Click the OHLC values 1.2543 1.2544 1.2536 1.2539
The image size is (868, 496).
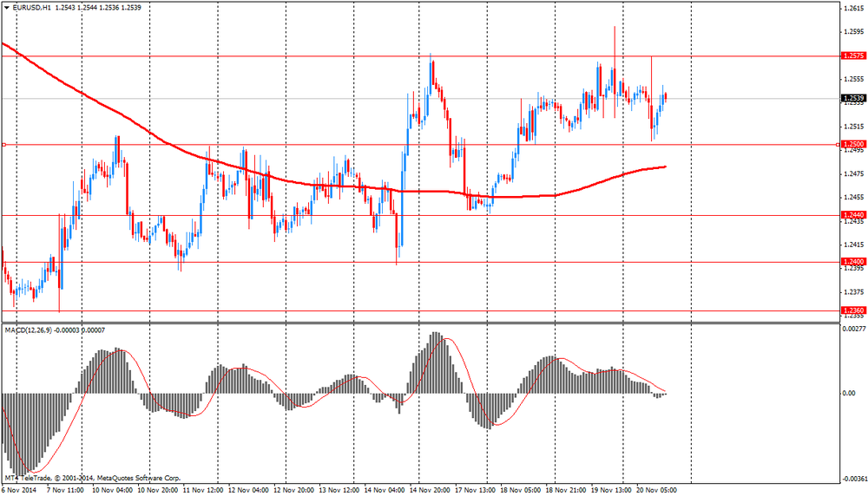tap(98, 8)
